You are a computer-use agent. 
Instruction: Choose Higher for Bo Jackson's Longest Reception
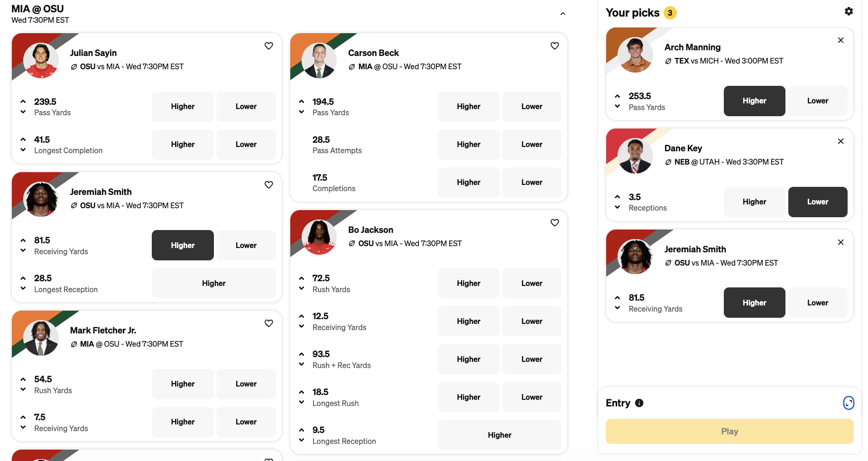[499, 435]
